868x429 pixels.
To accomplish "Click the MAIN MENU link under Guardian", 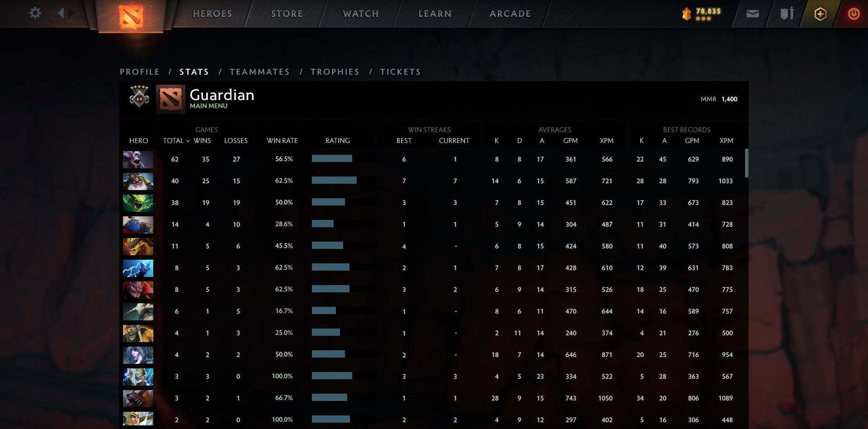I will (x=208, y=106).
